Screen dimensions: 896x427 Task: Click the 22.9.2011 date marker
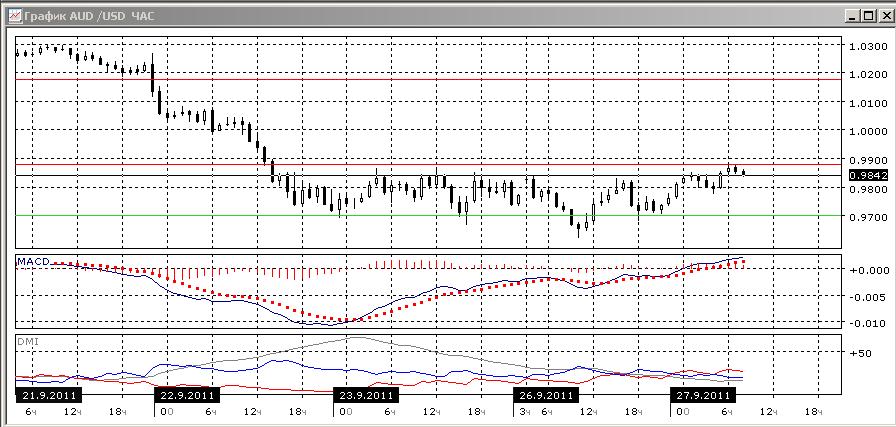187,395
